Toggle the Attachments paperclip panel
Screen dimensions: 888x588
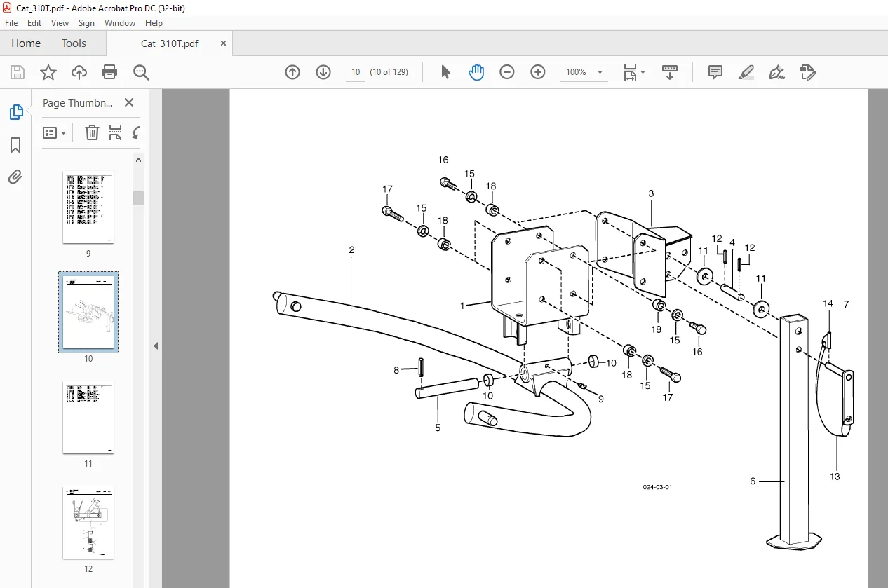(x=15, y=177)
